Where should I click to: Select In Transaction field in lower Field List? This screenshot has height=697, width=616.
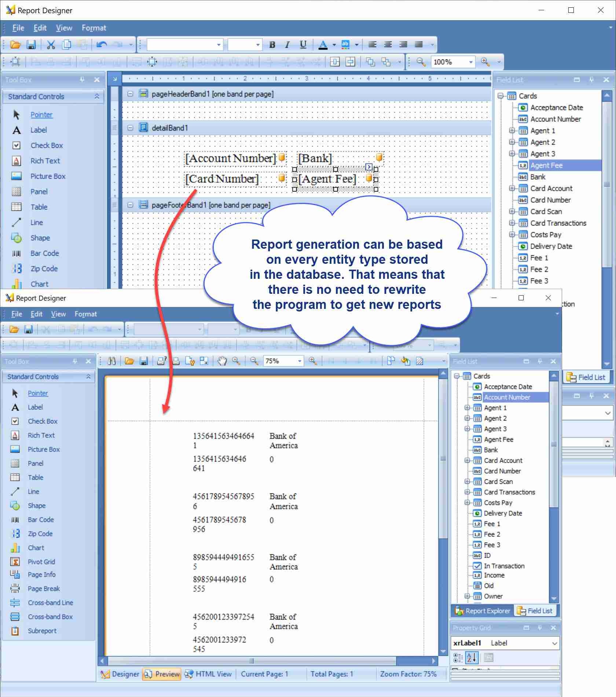(504, 566)
